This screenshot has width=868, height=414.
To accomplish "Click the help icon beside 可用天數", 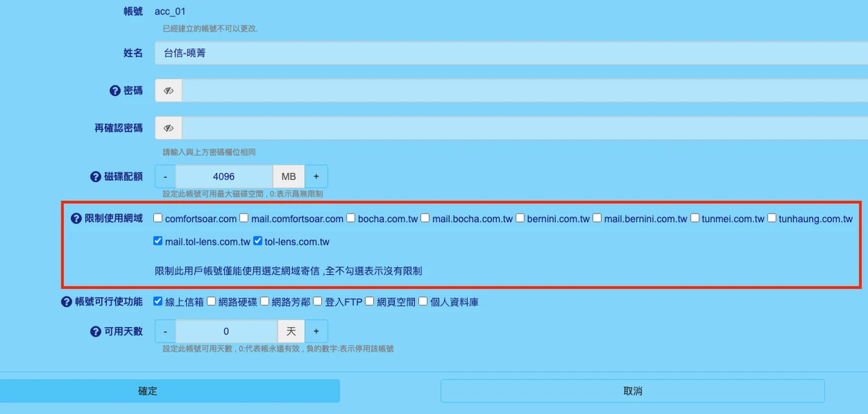I will [x=95, y=331].
